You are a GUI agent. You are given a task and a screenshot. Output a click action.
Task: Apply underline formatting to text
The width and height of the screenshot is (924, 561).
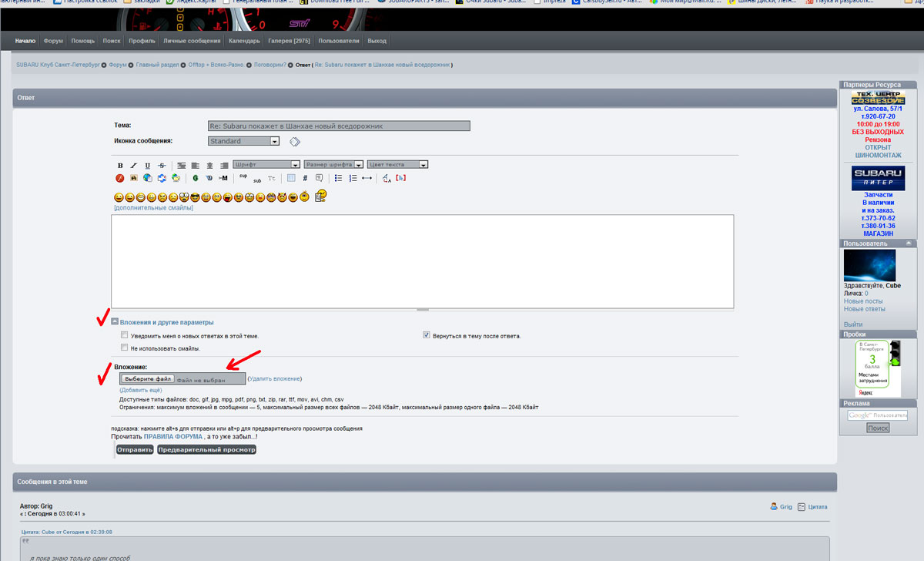[x=147, y=166]
